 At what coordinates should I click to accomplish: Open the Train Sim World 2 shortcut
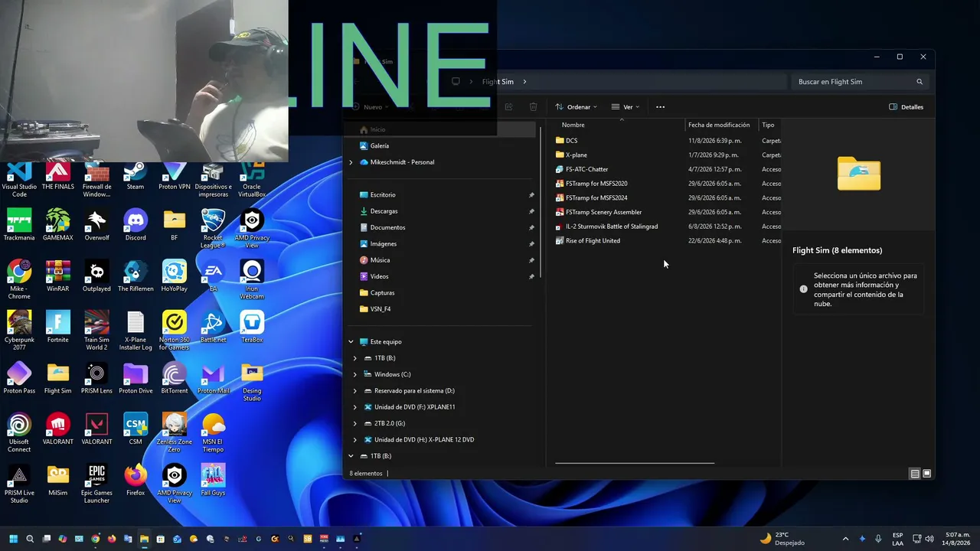coord(96,331)
